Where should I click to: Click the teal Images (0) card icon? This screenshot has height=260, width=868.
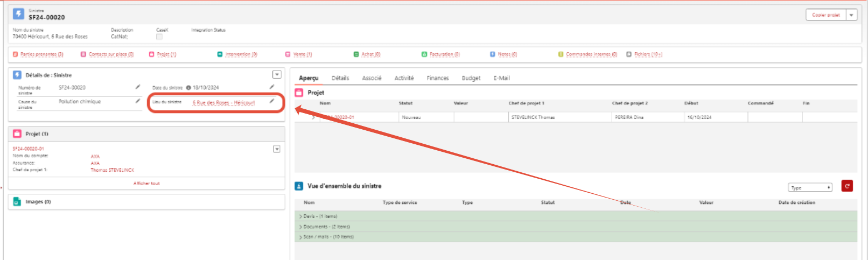[x=17, y=201]
